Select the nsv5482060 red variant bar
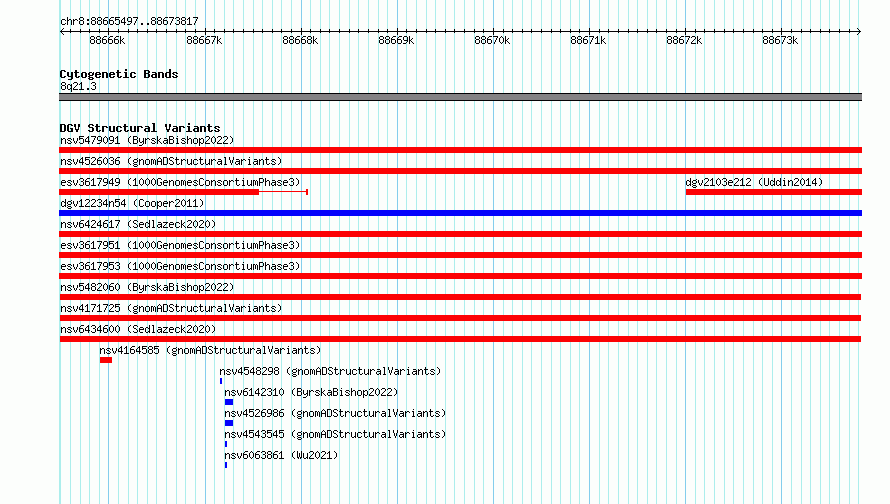 point(460,297)
